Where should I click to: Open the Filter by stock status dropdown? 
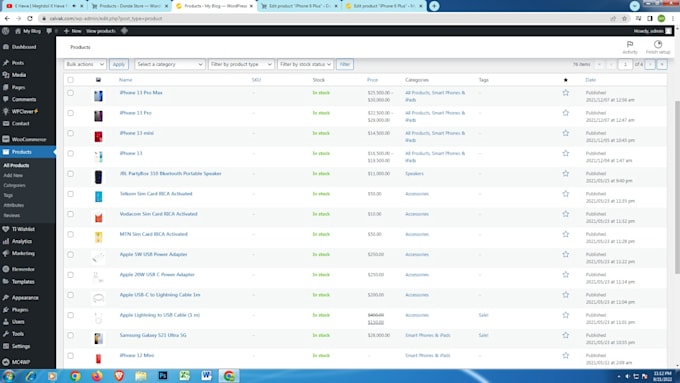click(x=305, y=64)
